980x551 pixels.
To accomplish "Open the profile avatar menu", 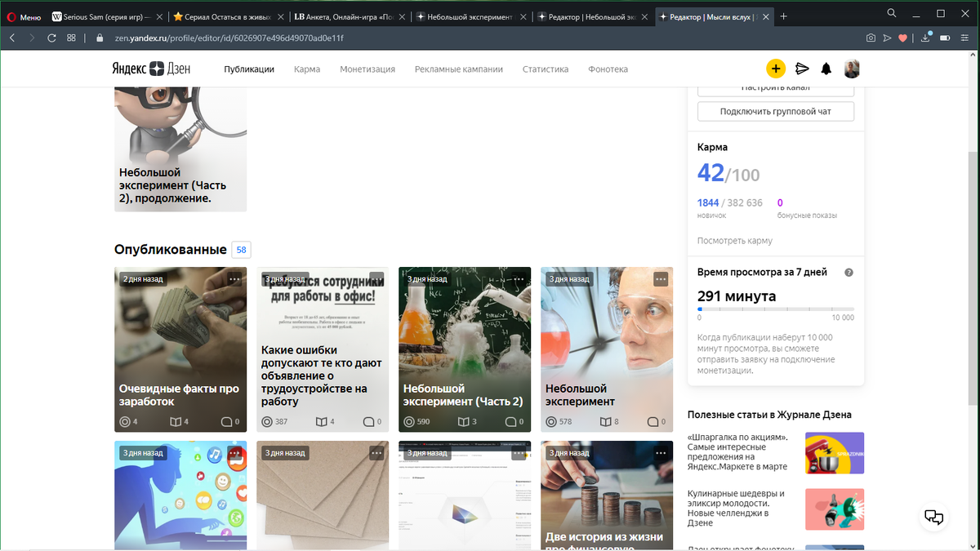I will click(852, 69).
